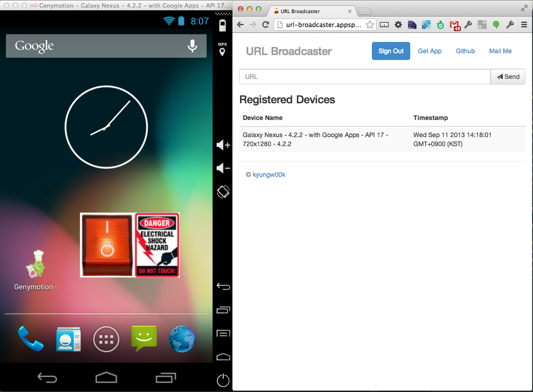Click the Mail Me link
The image size is (533, 392).
pyautogui.click(x=501, y=51)
